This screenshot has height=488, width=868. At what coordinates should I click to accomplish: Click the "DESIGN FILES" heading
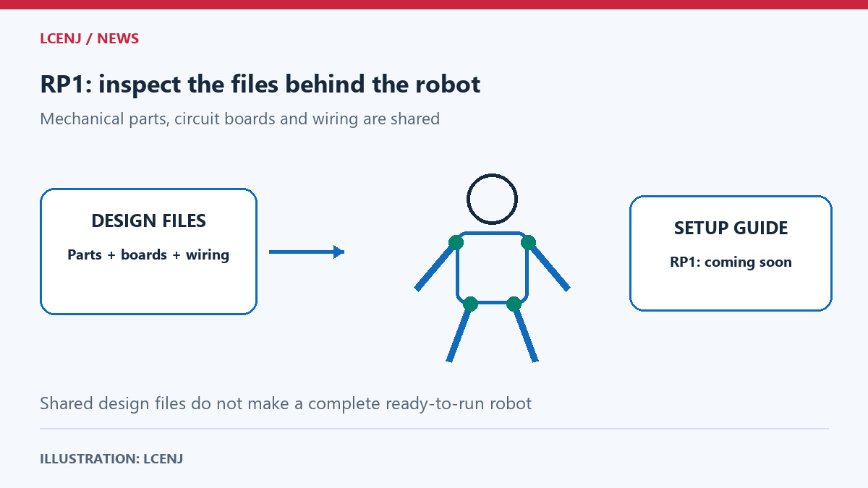click(148, 221)
